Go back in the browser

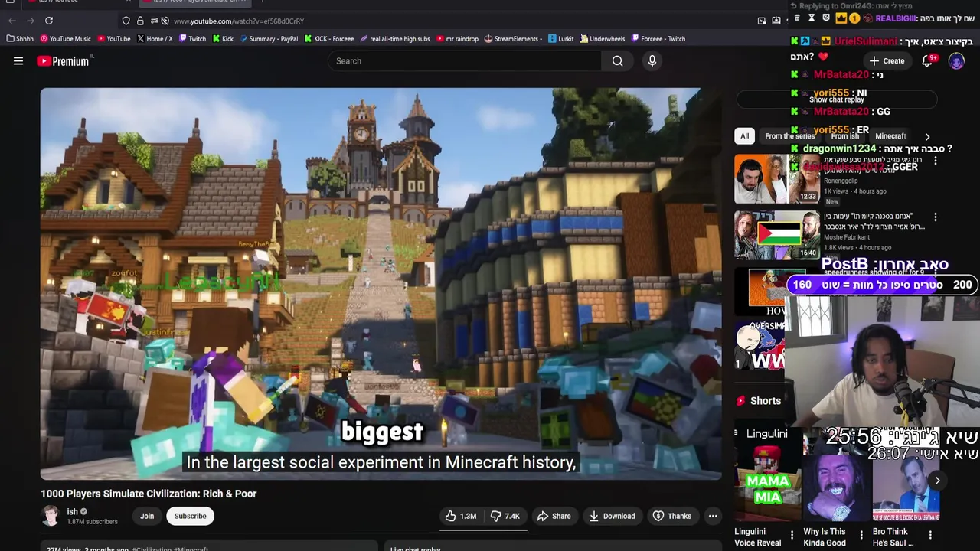click(12, 21)
